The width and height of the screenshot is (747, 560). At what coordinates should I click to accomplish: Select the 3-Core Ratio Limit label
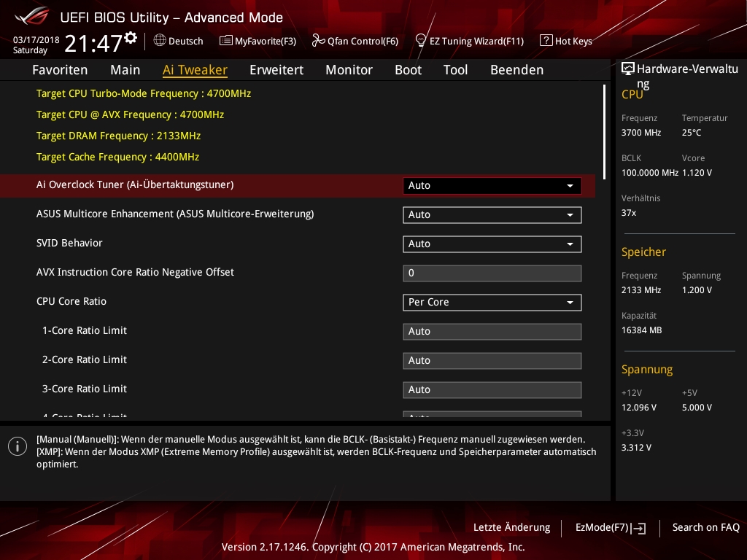pos(85,389)
